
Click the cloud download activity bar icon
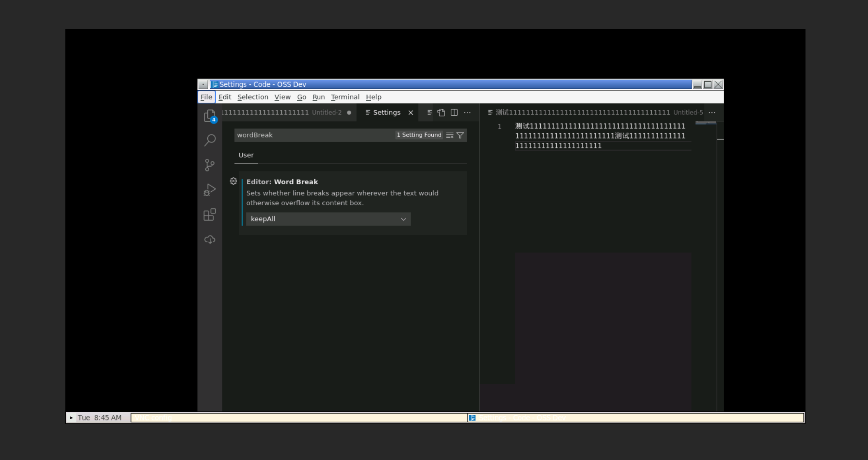[x=210, y=239]
